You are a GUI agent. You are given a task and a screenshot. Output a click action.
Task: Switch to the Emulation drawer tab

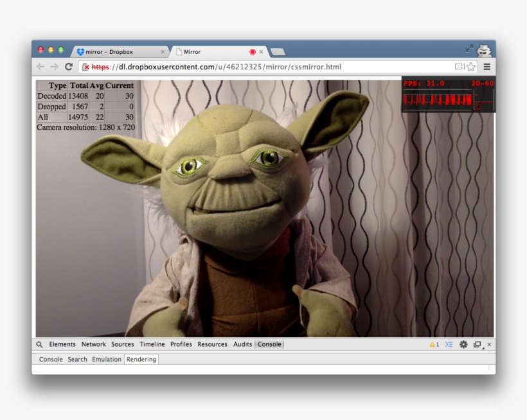(x=107, y=359)
